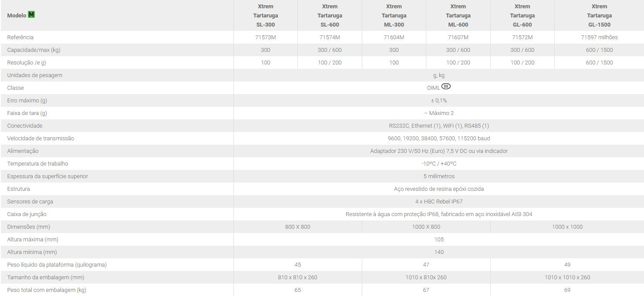Click the Xtrem Tartaruga ML-300 header
Screen dimensions: 644x298
(394, 16)
